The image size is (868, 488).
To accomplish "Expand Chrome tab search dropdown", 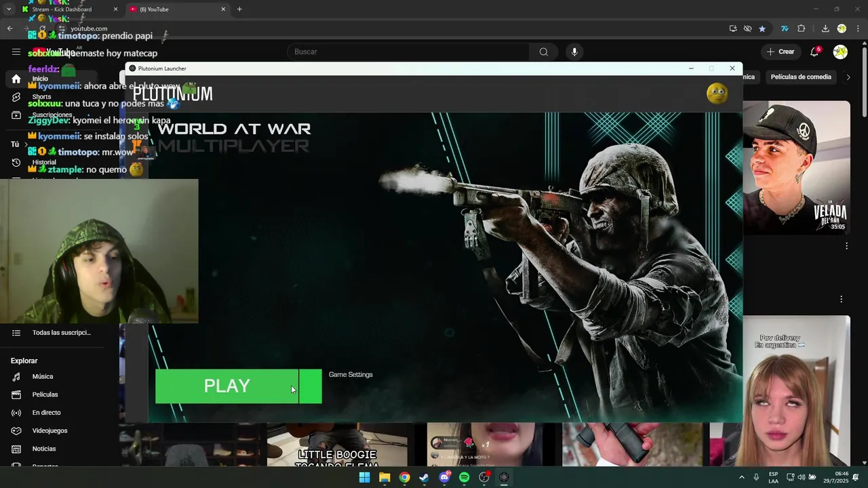I will (x=9, y=9).
